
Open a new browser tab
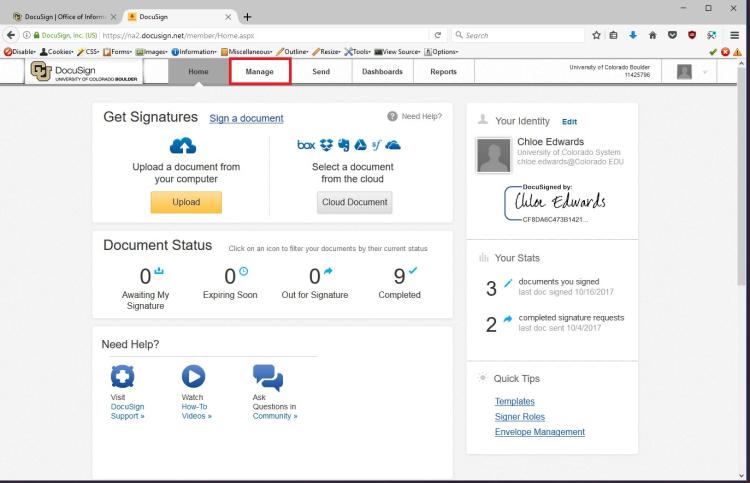[x=247, y=17]
